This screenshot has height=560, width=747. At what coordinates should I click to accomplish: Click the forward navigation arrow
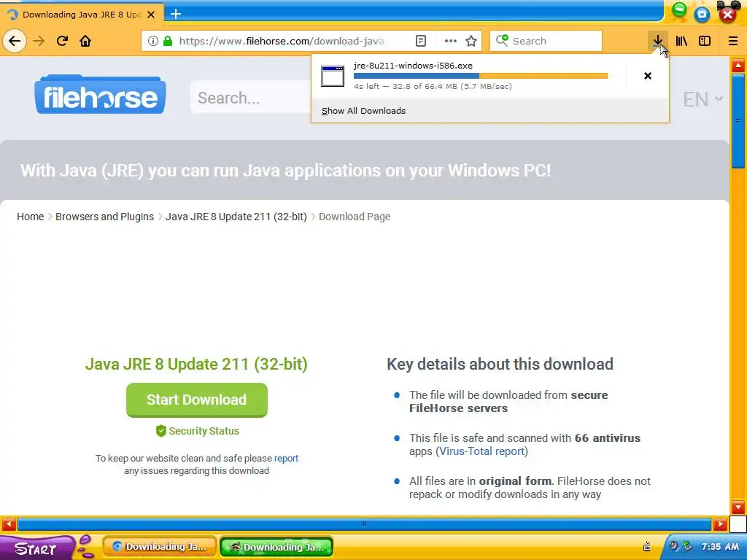coord(39,41)
